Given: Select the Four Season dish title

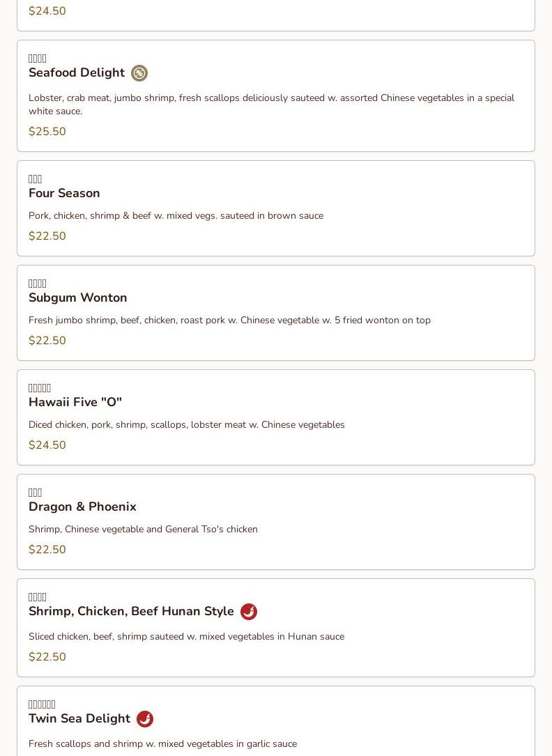Looking at the screenshot, I should pos(64,193).
